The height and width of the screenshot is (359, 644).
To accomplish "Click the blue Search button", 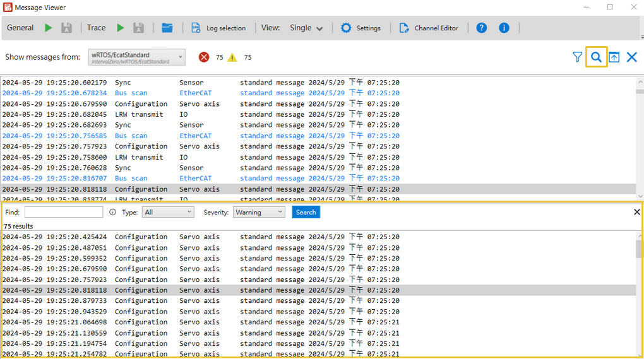I will [x=306, y=212].
